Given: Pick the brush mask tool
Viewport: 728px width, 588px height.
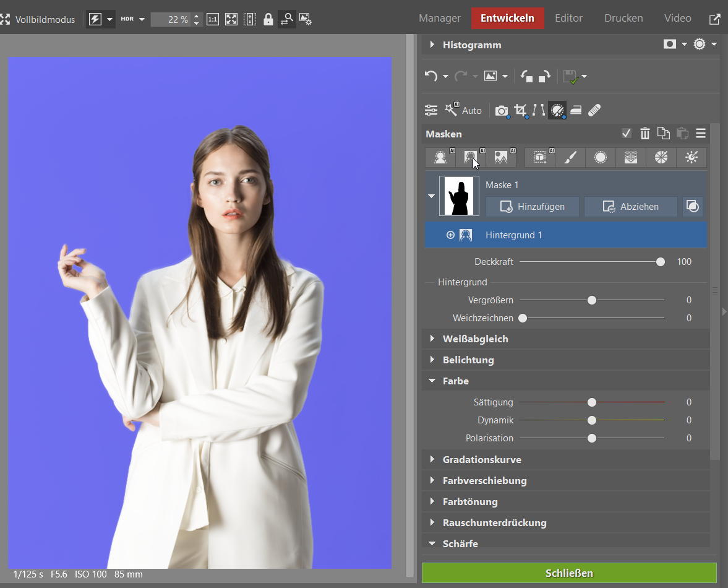Looking at the screenshot, I should click(x=570, y=158).
